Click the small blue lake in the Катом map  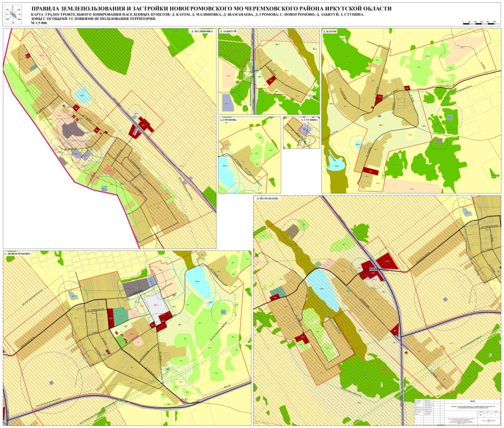[x=335, y=164]
